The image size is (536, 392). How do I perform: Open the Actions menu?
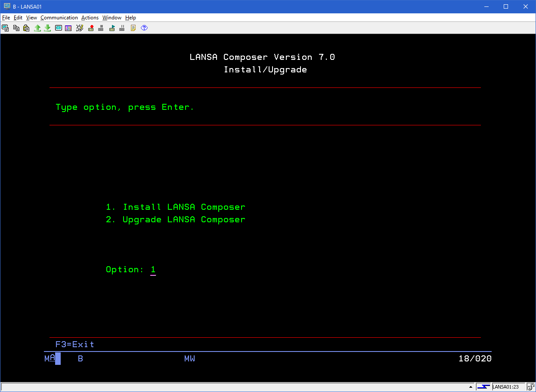click(x=90, y=18)
